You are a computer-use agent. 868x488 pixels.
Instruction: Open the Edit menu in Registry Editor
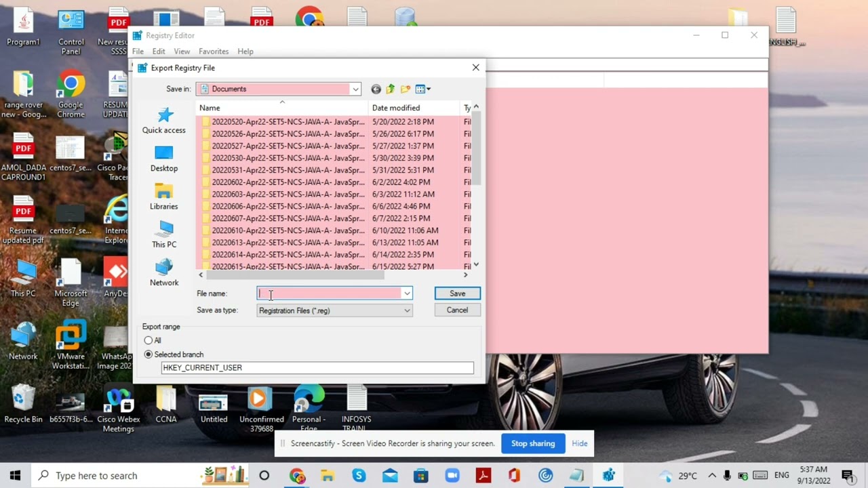(x=159, y=52)
